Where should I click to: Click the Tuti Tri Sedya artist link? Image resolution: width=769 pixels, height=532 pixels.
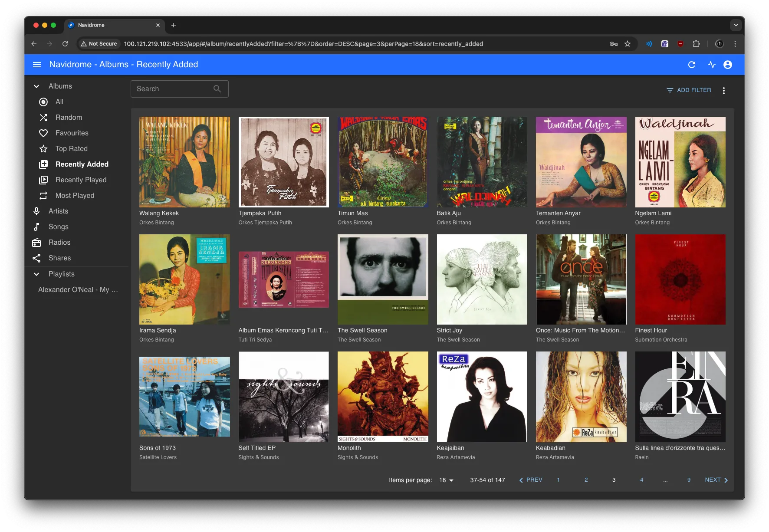tap(255, 340)
